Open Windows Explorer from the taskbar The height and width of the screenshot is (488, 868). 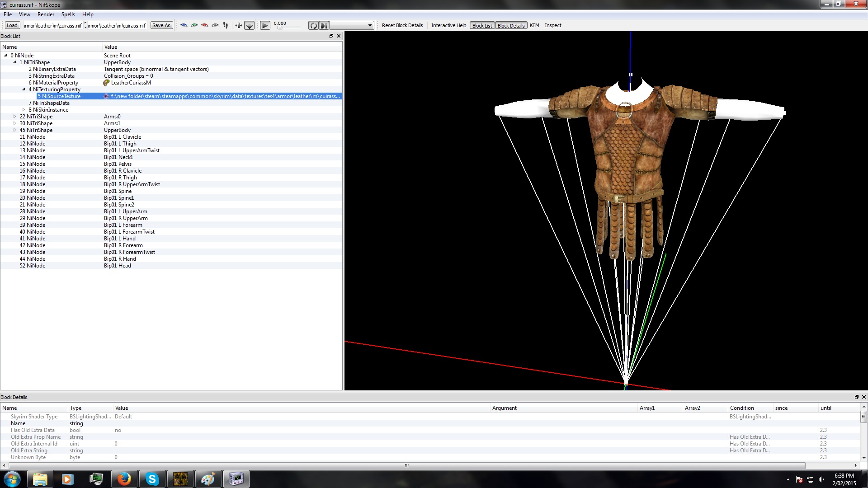click(40, 479)
